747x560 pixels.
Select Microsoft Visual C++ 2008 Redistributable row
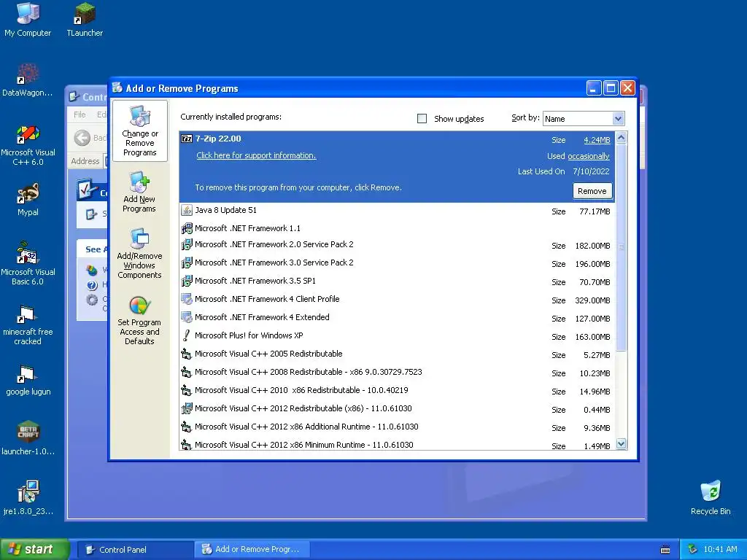pos(398,373)
